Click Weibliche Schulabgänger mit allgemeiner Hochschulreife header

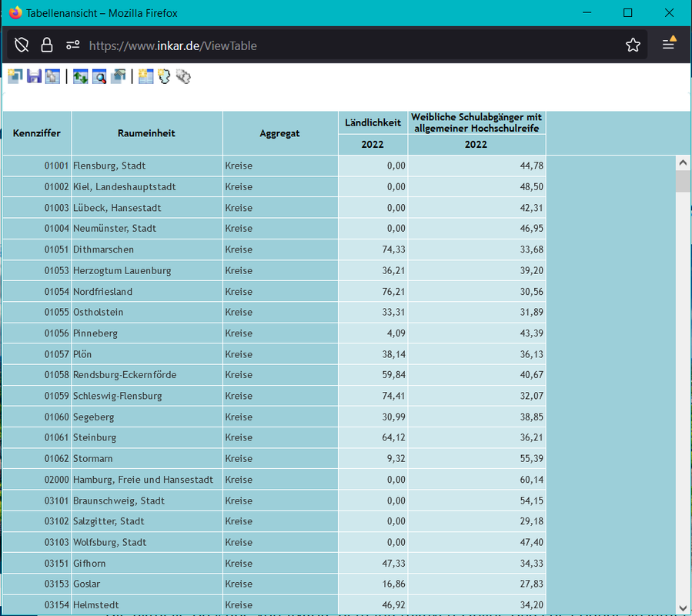click(x=476, y=122)
